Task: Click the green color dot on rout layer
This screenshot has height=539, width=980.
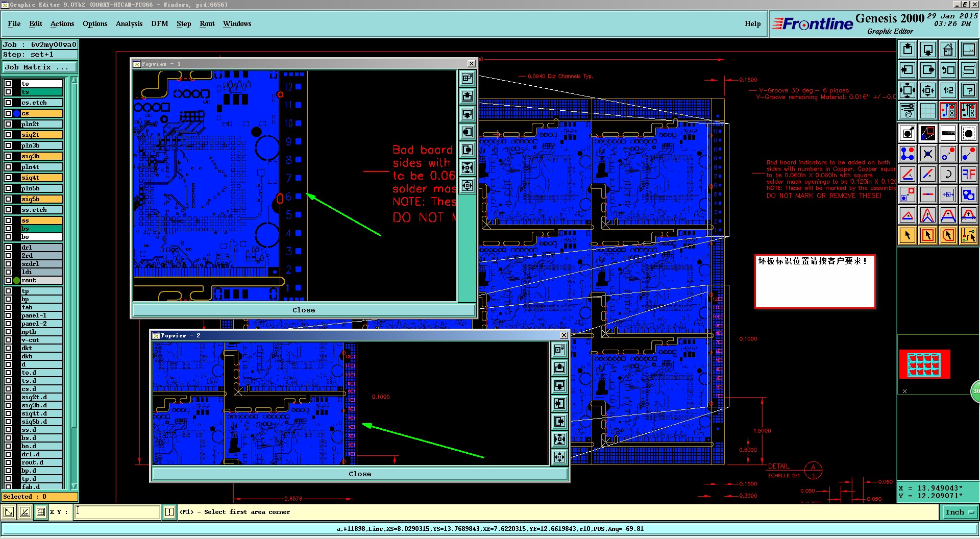Action: pos(16,280)
